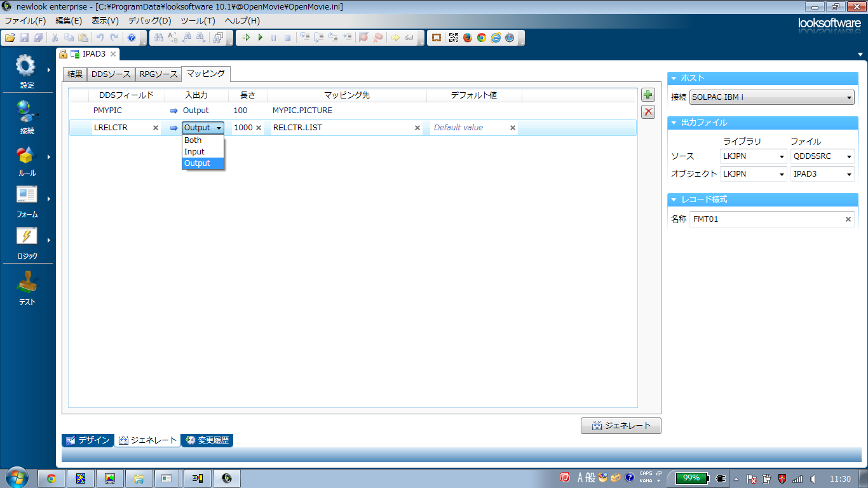Click the green Run play icon
Screen dimensions: 868x488
pos(260,37)
